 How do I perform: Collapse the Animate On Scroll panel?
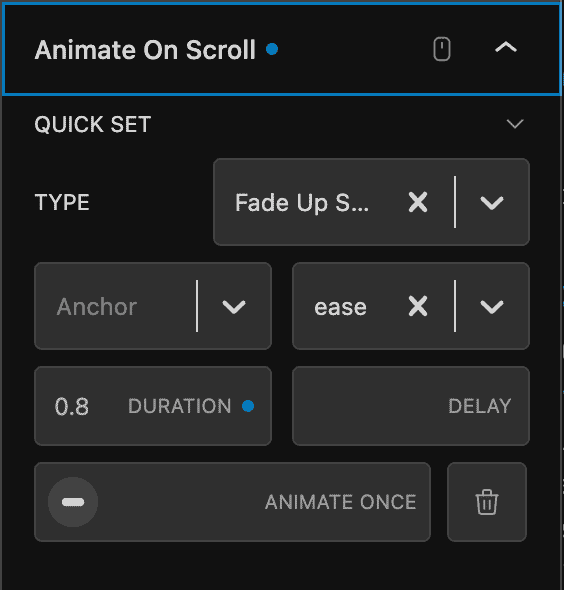click(506, 48)
